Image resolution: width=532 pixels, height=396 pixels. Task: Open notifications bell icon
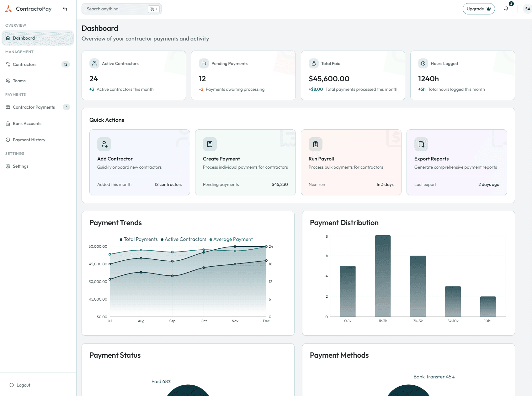tap(506, 9)
